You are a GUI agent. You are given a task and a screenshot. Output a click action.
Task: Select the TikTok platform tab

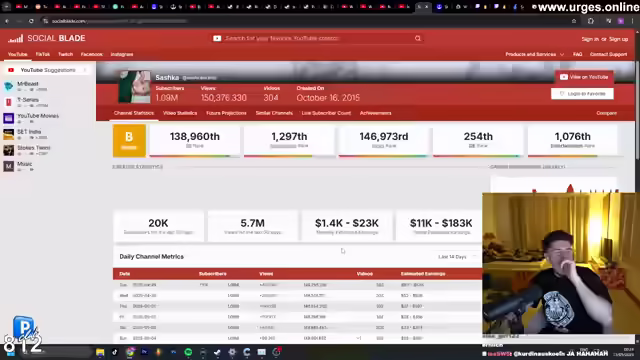coord(42,54)
